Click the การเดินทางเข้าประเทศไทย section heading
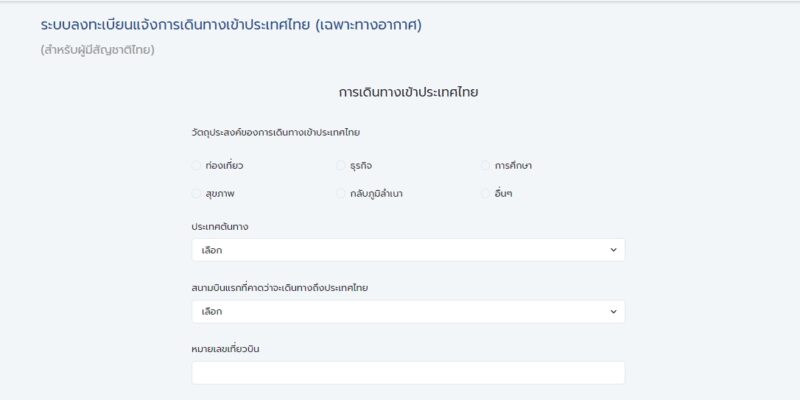The height and width of the screenshot is (400, 800). [x=408, y=92]
